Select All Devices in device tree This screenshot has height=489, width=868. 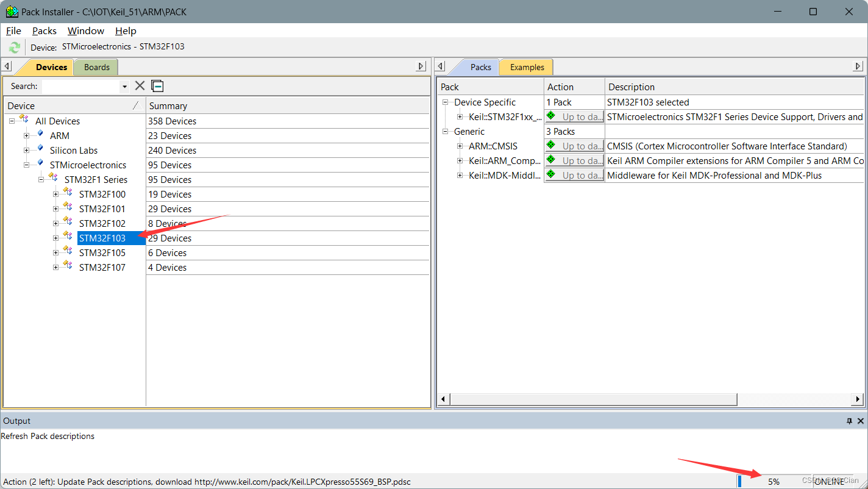click(x=57, y=121)
